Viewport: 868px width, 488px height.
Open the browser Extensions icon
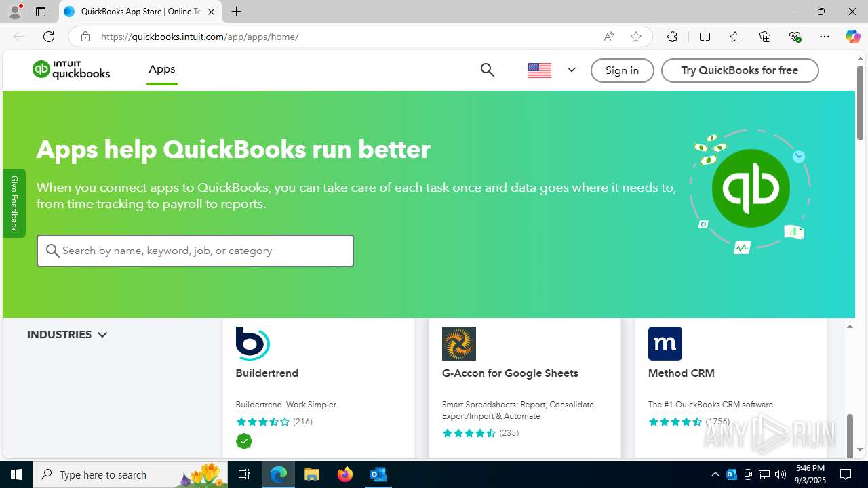pyautogui.click(x=672, y=37)
